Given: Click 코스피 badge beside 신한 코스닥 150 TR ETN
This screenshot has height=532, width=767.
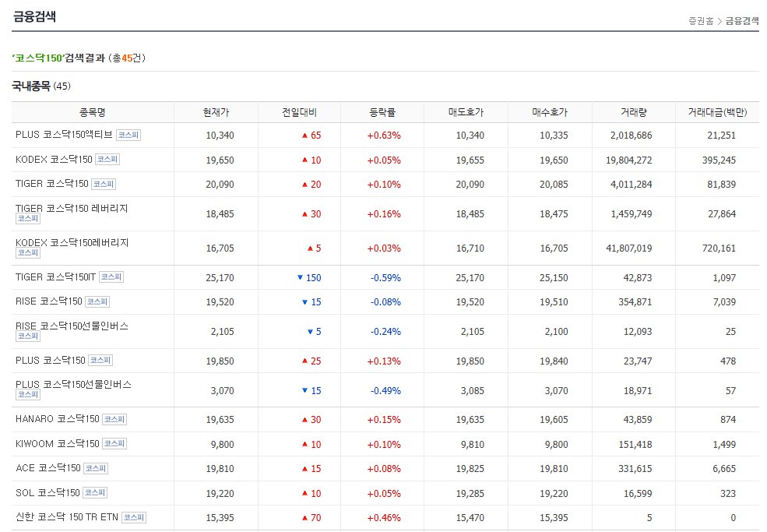Looking at the screenshot, I should (x=134, y=517).
